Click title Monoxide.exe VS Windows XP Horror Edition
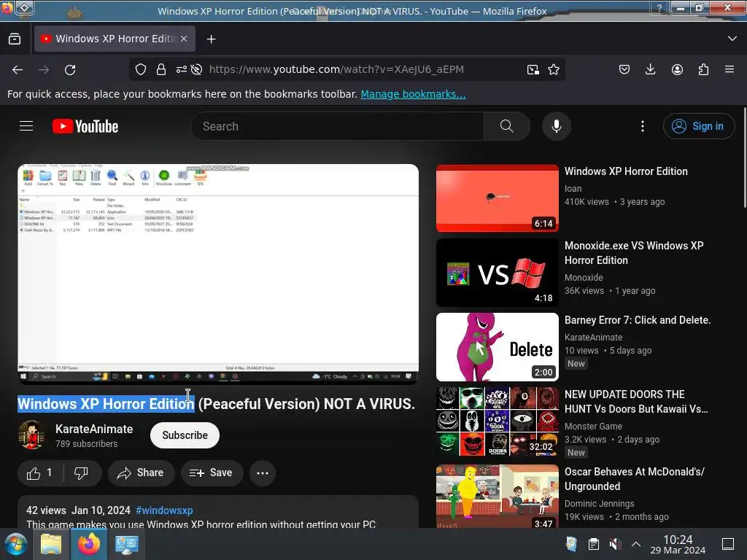747x560 pixels. pyautogui.click(x=634, y=253)
